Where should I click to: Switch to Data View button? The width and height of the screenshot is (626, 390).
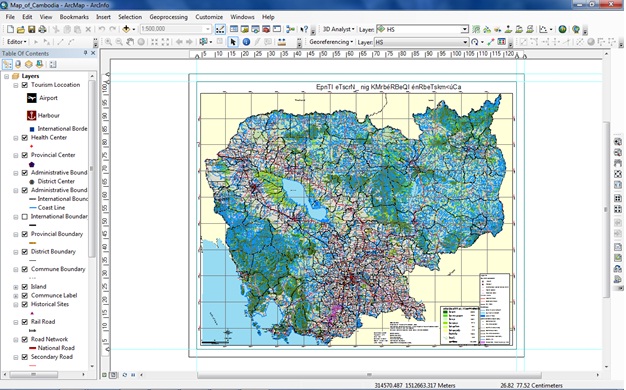pos(104,375)
